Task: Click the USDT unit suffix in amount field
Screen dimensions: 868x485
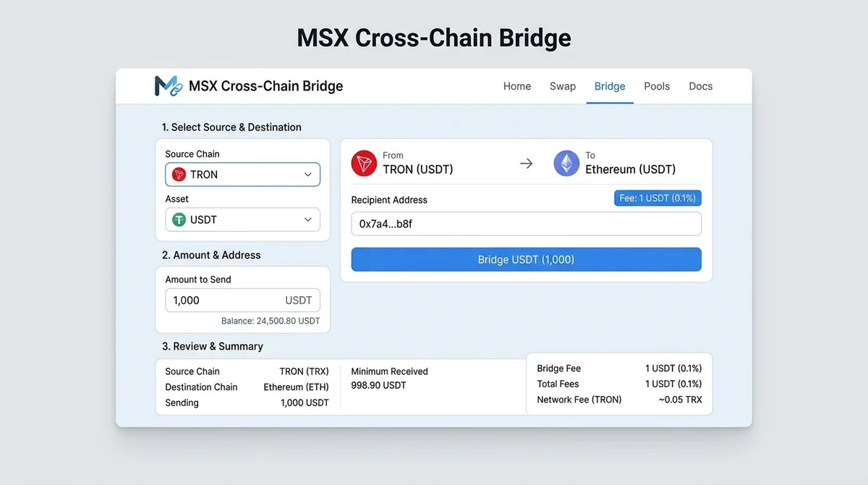Action: click(x=299, y=300)
